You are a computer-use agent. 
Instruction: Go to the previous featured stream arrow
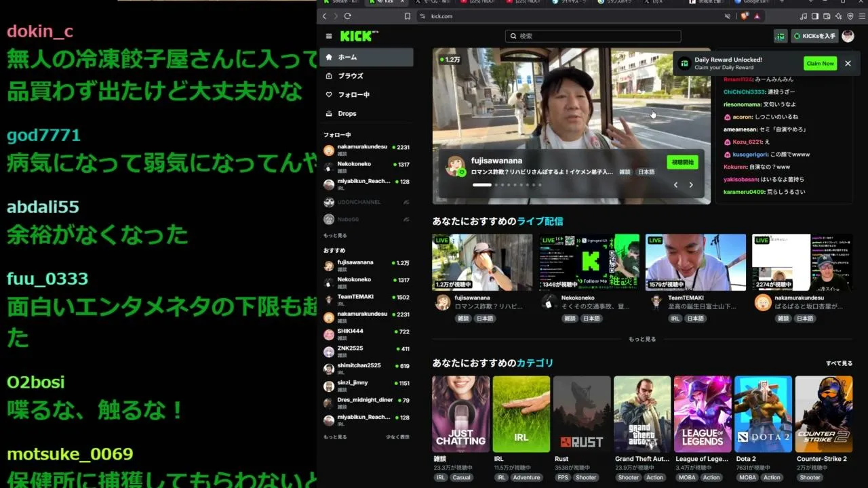(x=675, y=185)
